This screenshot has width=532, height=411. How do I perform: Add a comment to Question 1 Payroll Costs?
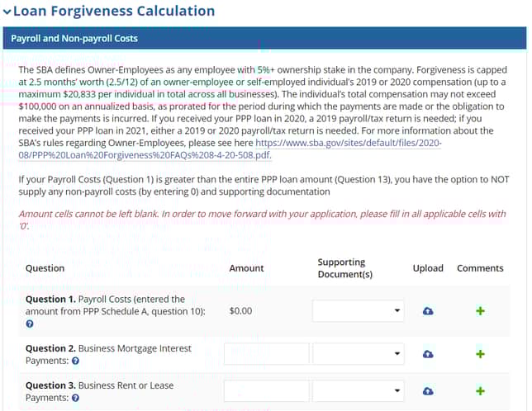[x=480, y=310]
